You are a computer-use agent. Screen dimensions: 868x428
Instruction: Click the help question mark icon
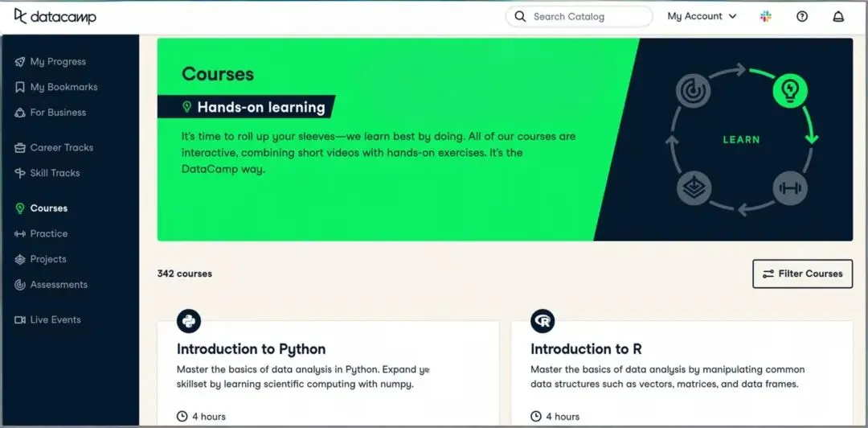pos(801,16)
